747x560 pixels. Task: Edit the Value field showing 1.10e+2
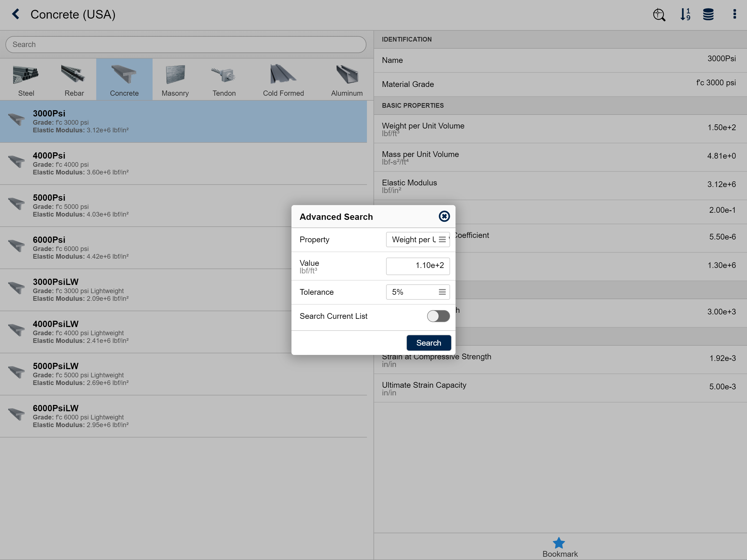pos(418,266)
